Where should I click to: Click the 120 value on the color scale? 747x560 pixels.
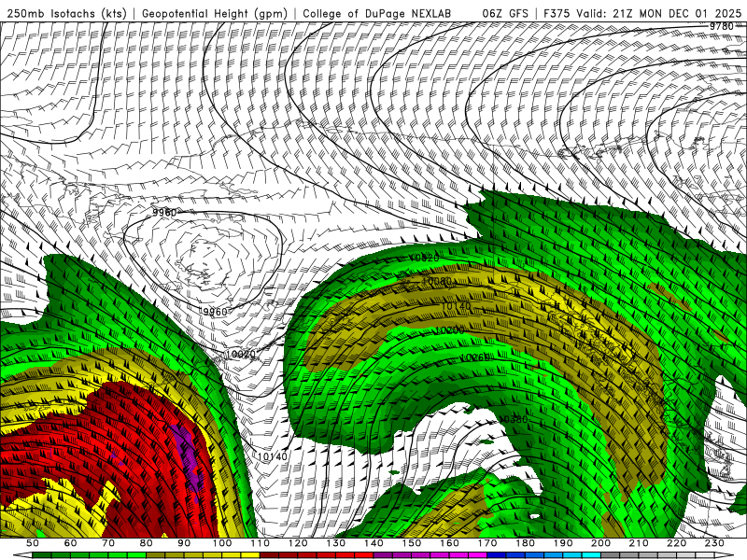point(298,543)
